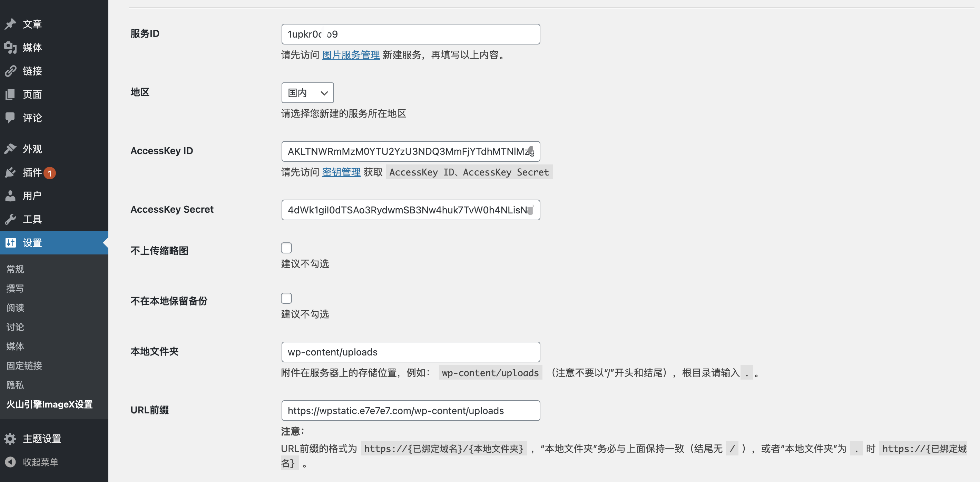
Task: Click the pages icon next to 页面
Action: click(10, 94)
